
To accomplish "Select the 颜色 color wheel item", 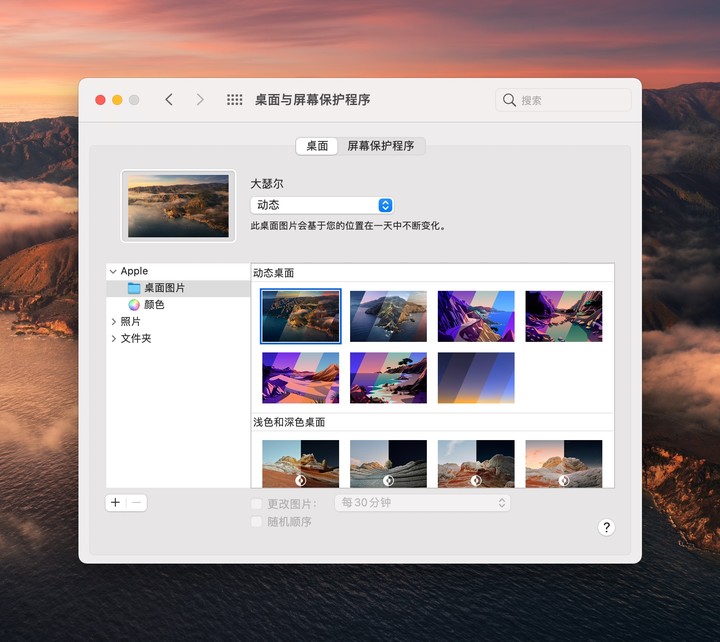I will click(134, 305).
